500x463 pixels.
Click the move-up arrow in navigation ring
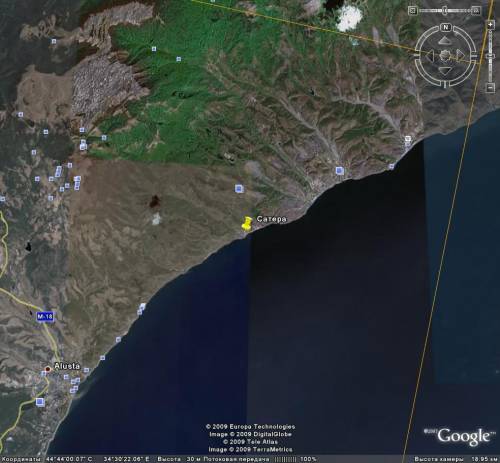pyautogui.click(x=445, y=41)
